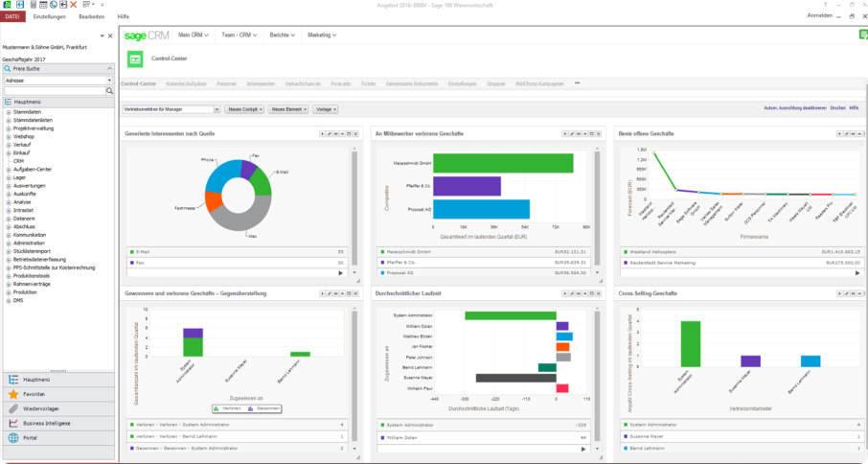Viewport: 868px width, 464px height.
Task: Open Portal globe section in sidebar
Action: pyautogui.click(x=58, y=437)
